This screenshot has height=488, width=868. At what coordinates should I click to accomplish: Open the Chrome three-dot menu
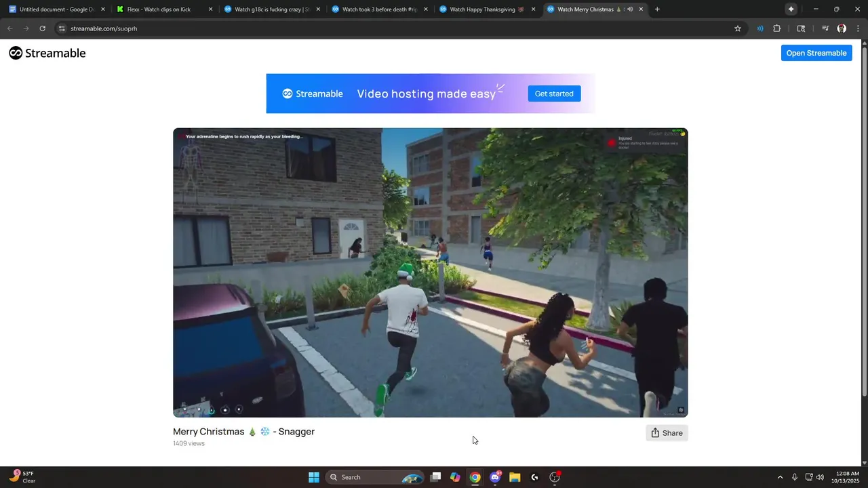point(859,28)
